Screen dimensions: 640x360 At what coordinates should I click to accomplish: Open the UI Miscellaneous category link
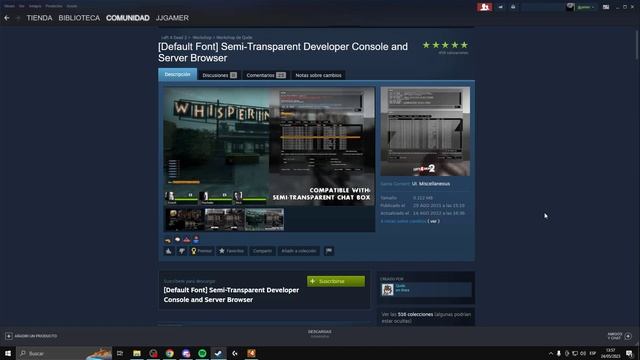click(431, 184)
